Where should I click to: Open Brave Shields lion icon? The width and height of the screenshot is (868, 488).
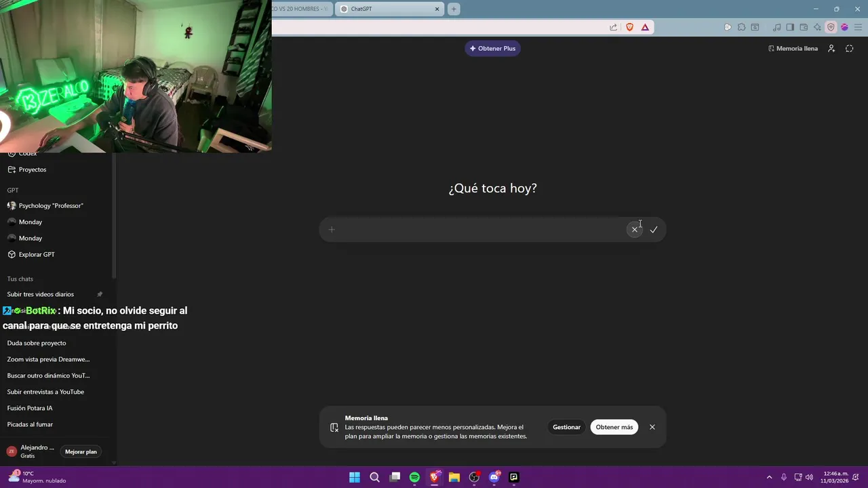[x=630, y=27]
